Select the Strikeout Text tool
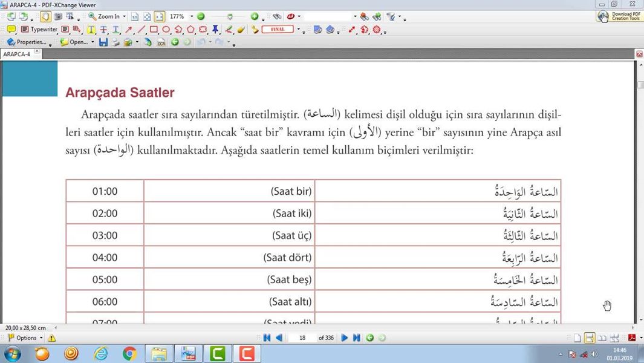This screenshot has height=363, width=644. click(103, 29)
